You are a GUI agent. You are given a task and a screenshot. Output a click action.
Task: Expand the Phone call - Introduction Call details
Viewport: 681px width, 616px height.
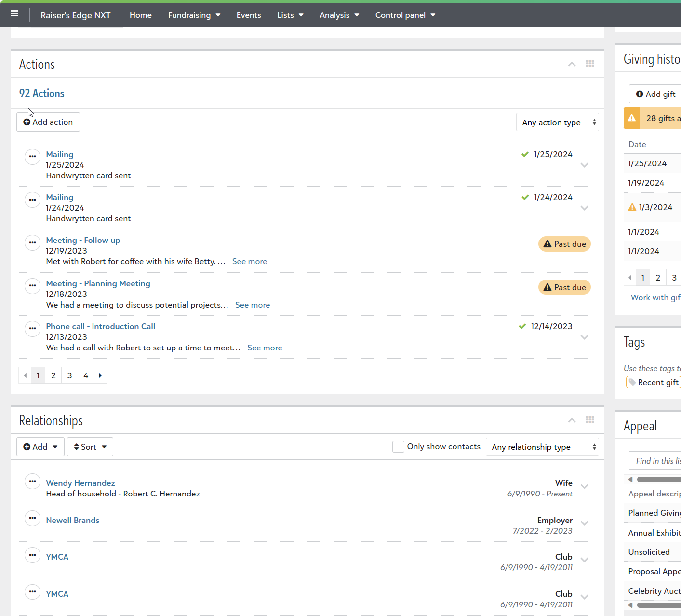click(x=584, y=337)
